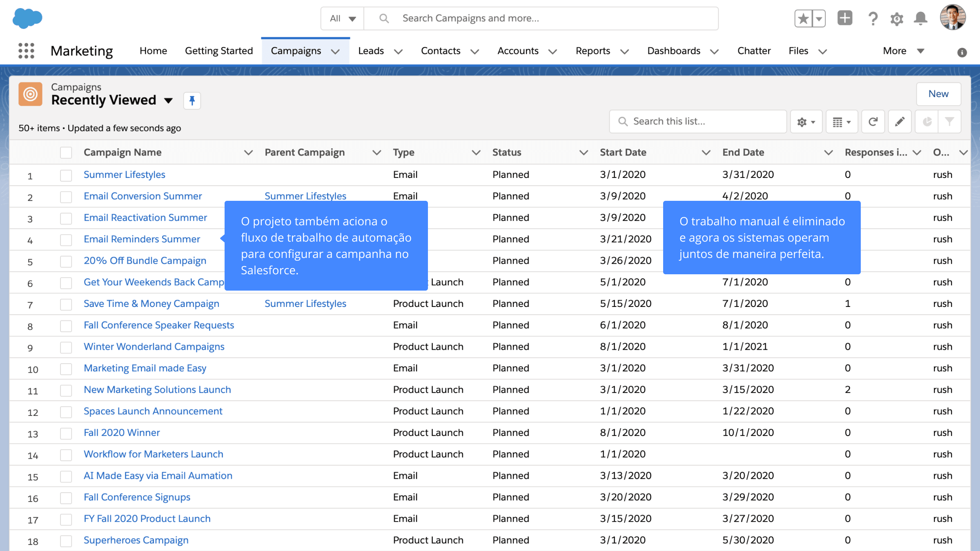Open the Chatter tab
The height and width of the screenshot is (551, 980).
[x=754, y=51]
